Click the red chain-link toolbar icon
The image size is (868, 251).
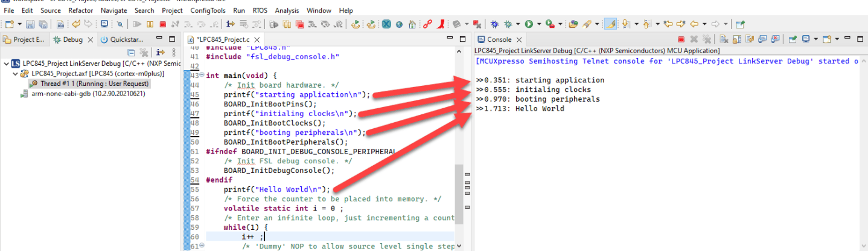click(x=427, y=24)
